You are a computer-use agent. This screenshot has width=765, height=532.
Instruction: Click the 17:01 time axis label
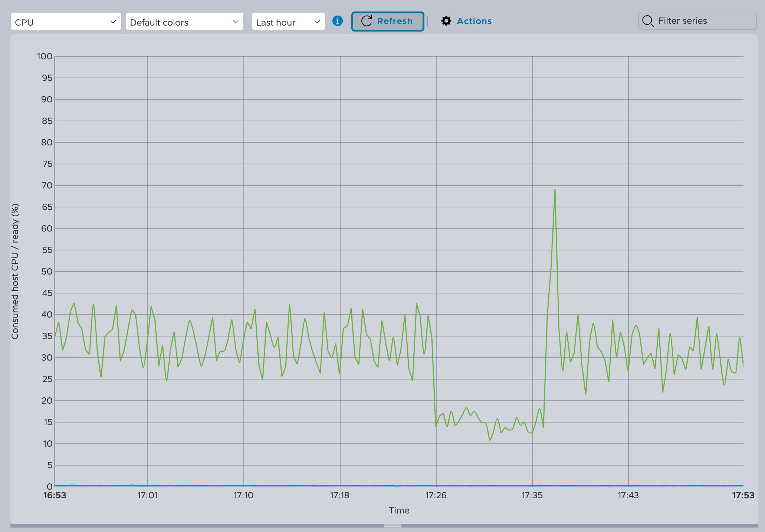click(x=148, y=495)
